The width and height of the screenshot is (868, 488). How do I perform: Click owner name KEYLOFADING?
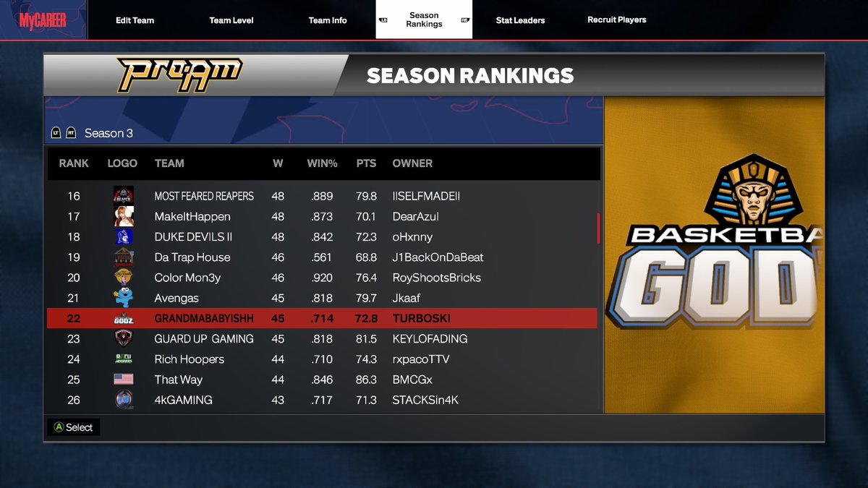click(430, 338)
